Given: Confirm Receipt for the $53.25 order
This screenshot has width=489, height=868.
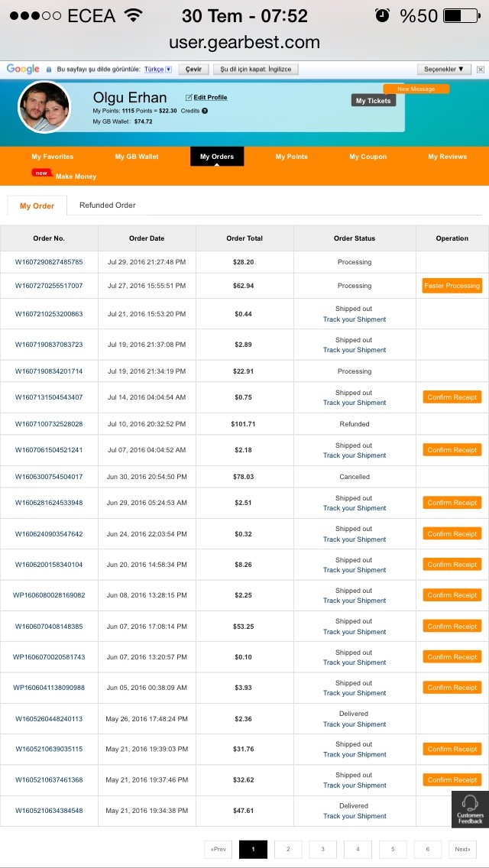Looking at the screenshot, I should click(x=452, y=626).
